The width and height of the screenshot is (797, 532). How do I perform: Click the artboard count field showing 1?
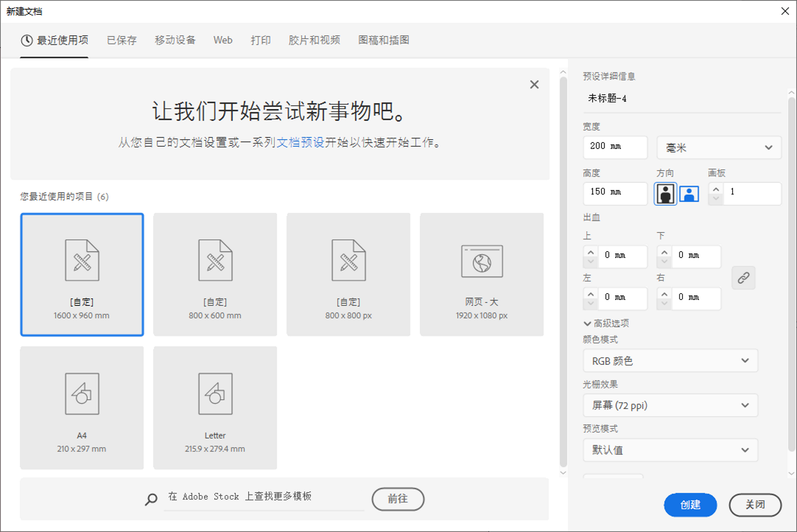coord(752,193)
